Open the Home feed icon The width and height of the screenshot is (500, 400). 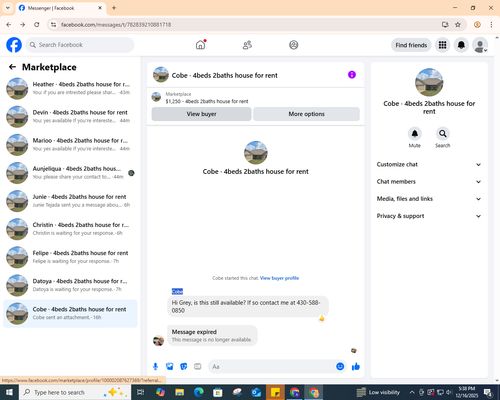(200, 45)
